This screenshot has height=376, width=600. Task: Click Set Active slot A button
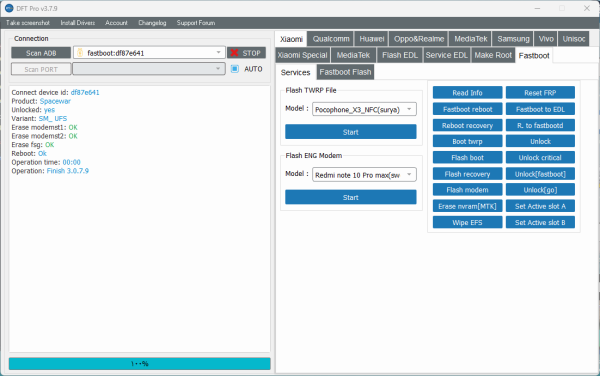click(x=540, y=206)
